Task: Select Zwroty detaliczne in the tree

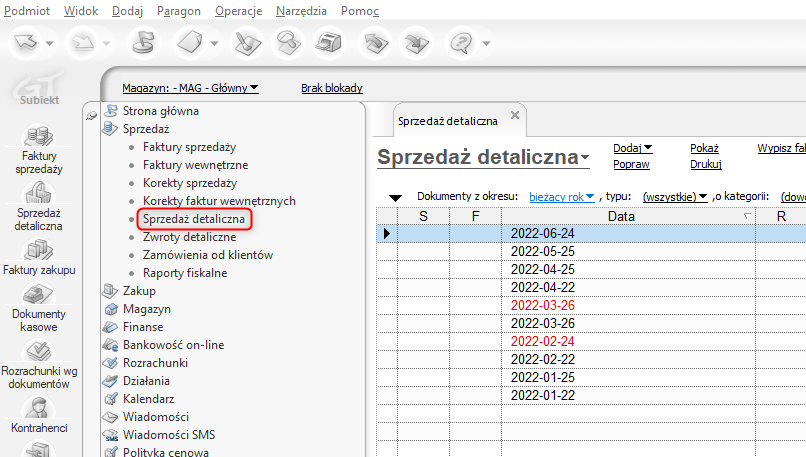Action: [190, 237]
